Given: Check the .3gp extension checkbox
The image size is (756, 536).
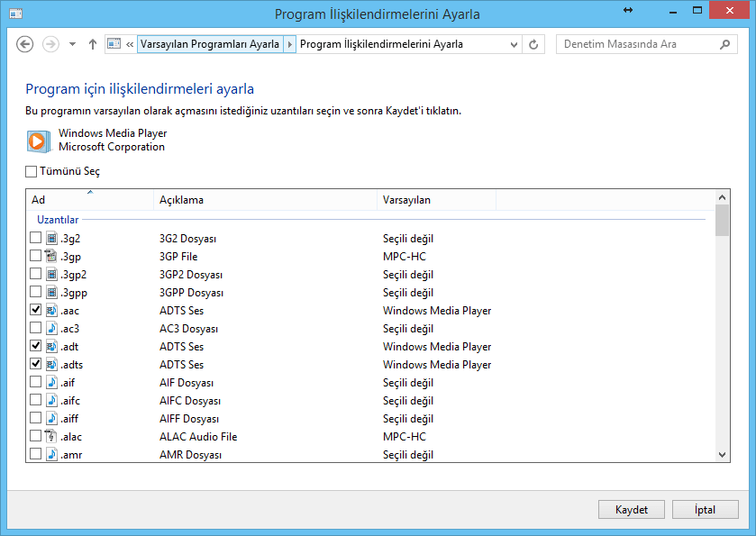Looking at the screenshot, I should point(36,256).
